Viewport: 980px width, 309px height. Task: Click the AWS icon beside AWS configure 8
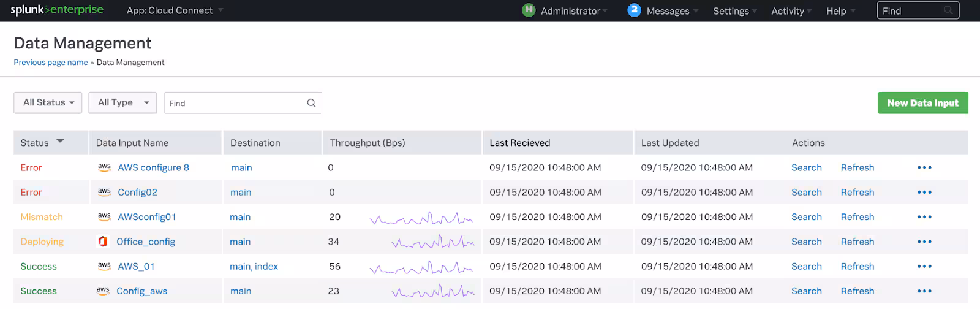pyautogui.click(x=104, y=167)
